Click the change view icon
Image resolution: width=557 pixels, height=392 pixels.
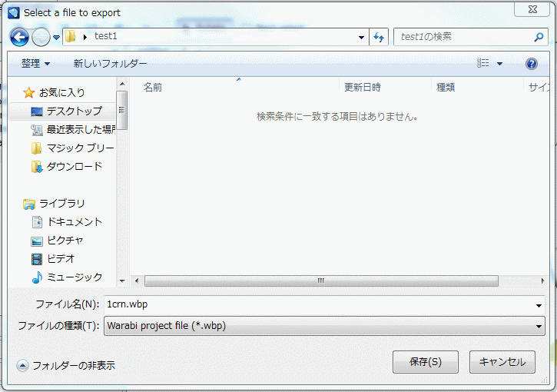click(483, 64)
